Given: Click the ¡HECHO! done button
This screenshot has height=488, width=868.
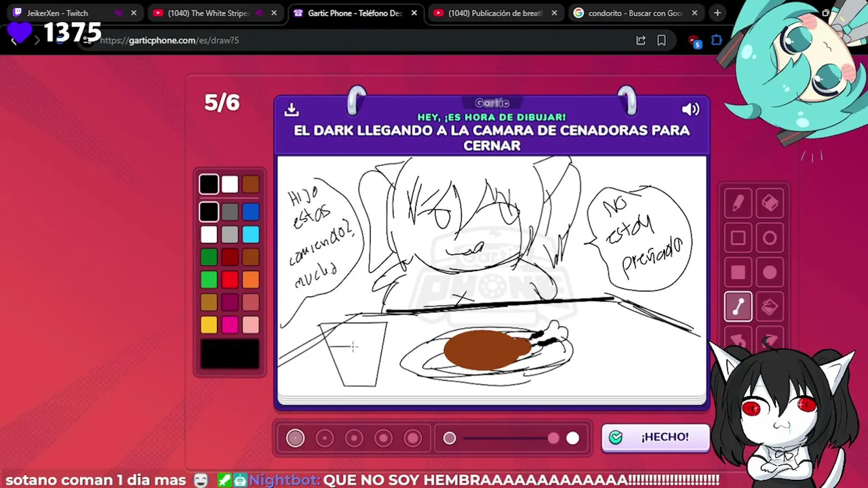Looking at the screenshot, I should point(655,437).
